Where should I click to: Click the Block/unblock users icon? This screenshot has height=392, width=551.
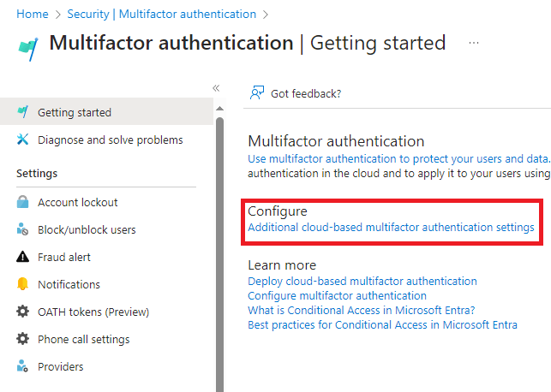point(23,230)
